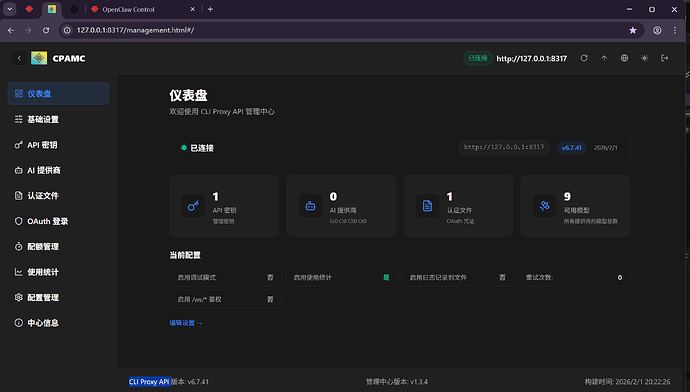Click the CPAMC logo icon
Screen dimensions: 690x392
click(x=39, y=58)
